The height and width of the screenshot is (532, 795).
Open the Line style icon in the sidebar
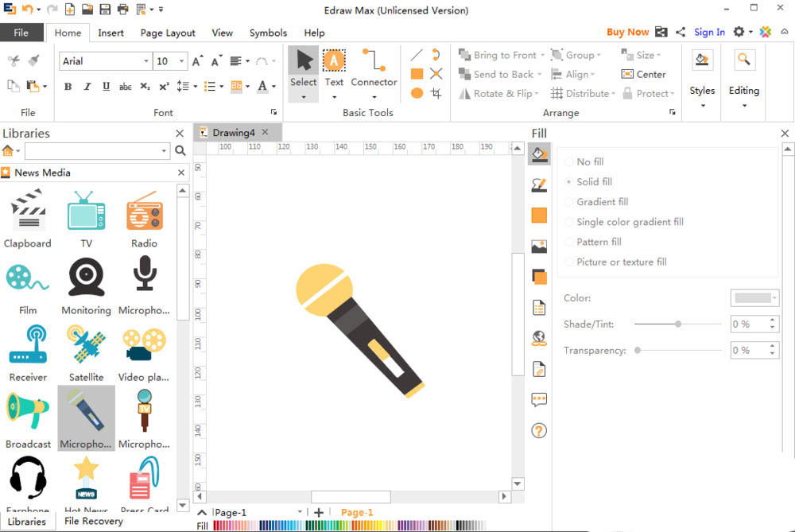(x=539, y=184)
